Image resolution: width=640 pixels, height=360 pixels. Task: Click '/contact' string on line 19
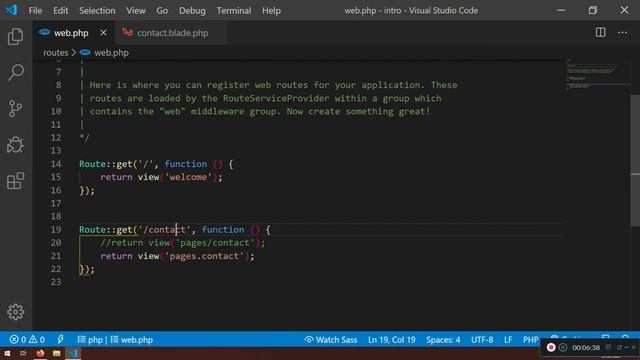click(x=164, y=229)
